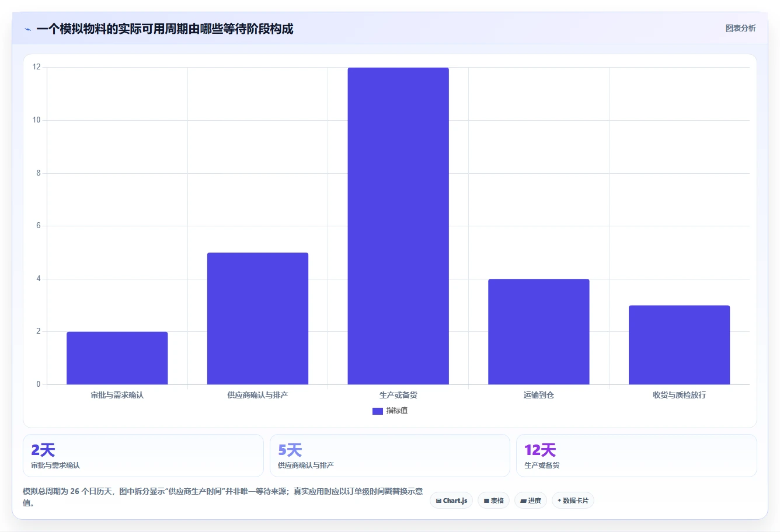The image size is (780, 532).
Task: Select the 数据卡片 chip
Action: [x=573, y=501]
